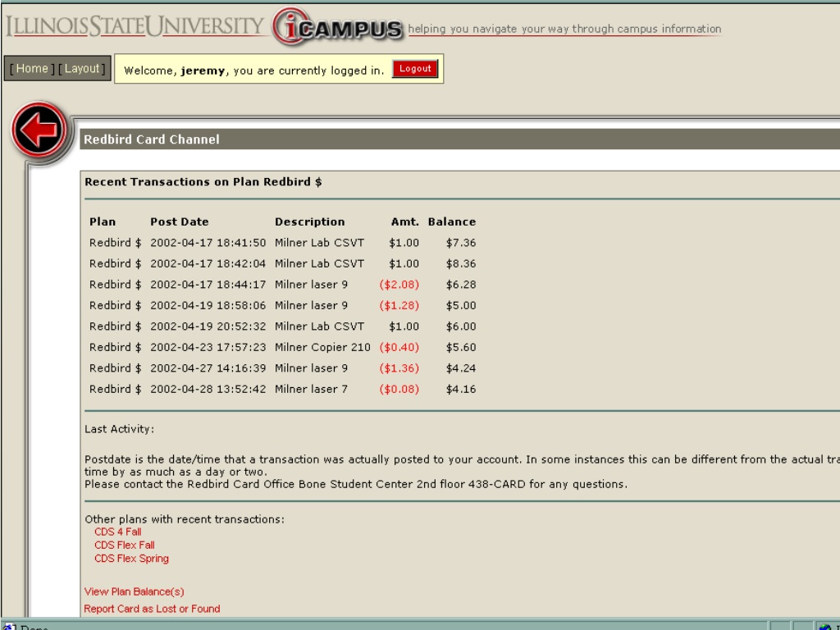The width and height of the screenshot is (840, 630).
Task: Click the $8.36 balance value
Action: (x=461, y=263)
